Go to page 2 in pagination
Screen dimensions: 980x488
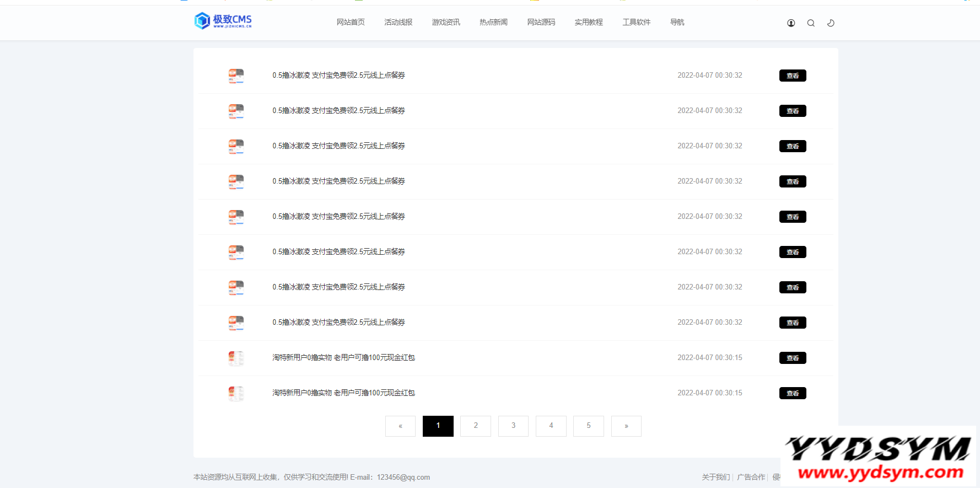pyautogui.click(x=476, y=426)
